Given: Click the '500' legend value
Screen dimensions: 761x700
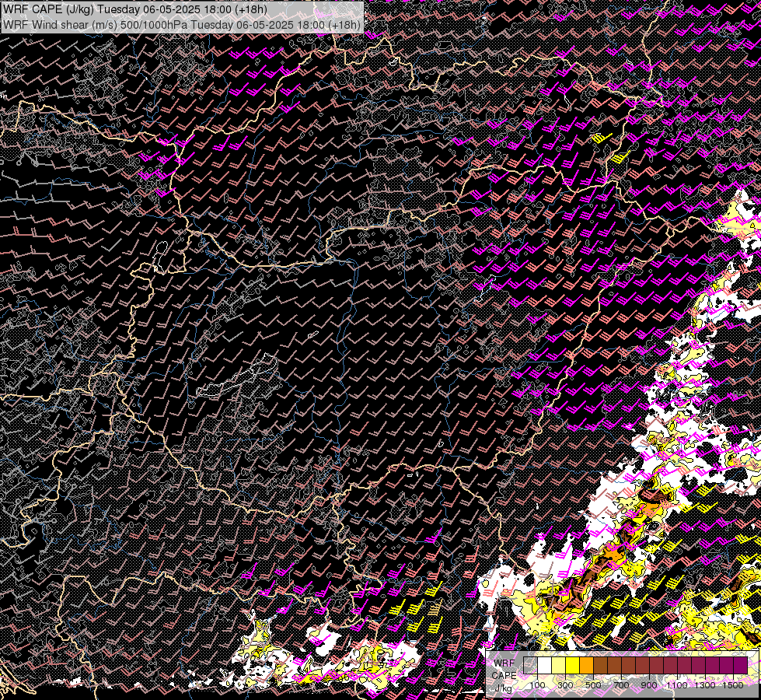Looking at the screenshot, I should click(x=593, y=685).
